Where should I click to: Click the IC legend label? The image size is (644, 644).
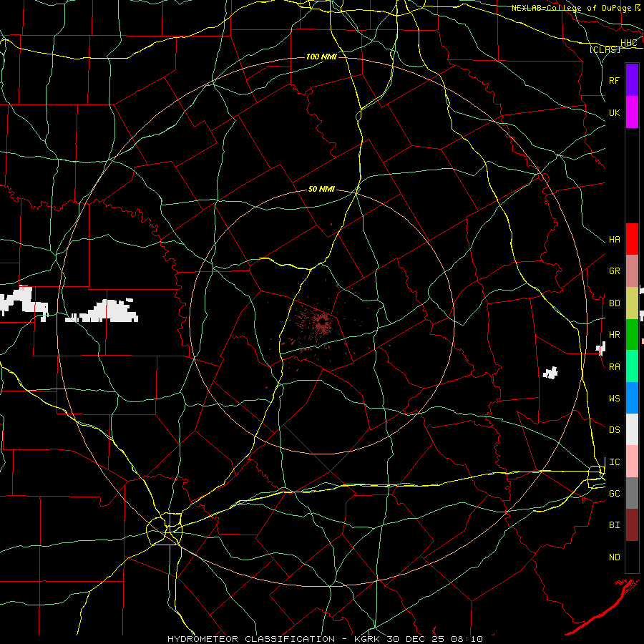coord(614,462)
